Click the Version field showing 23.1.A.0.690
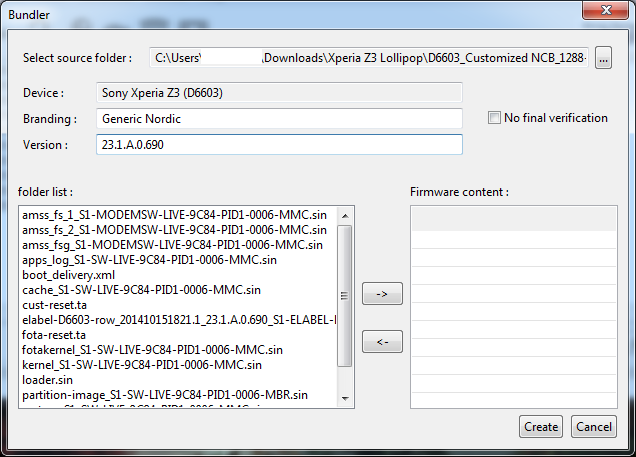 click(279, 145)
